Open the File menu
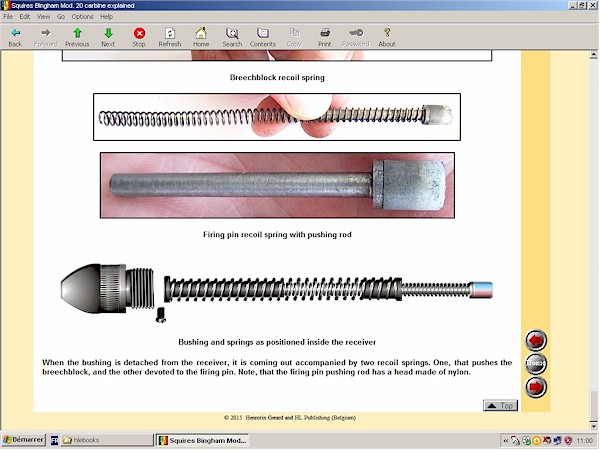600x450 pixels. pos(8,16)
